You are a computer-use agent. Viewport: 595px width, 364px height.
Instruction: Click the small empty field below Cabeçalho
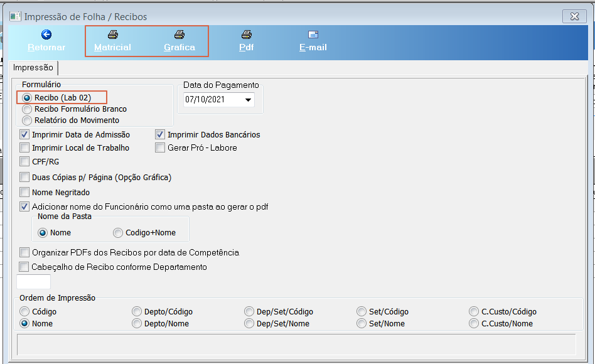[34, 282]
